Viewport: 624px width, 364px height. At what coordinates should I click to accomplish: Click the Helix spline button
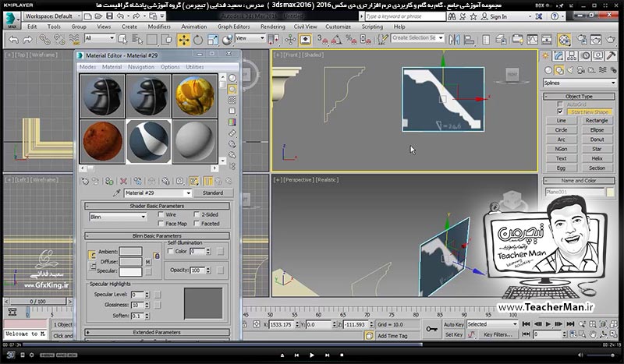coord(597,158)
